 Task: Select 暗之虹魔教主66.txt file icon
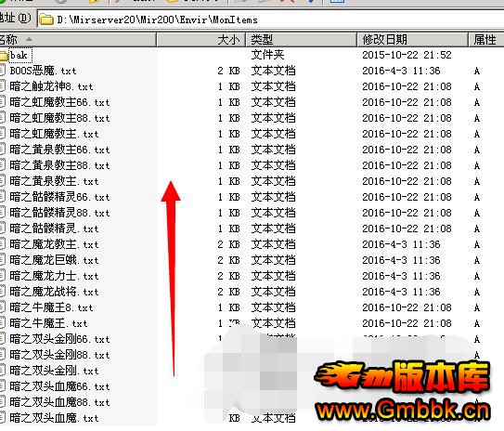pyautogui.click(x=3, y=102)
